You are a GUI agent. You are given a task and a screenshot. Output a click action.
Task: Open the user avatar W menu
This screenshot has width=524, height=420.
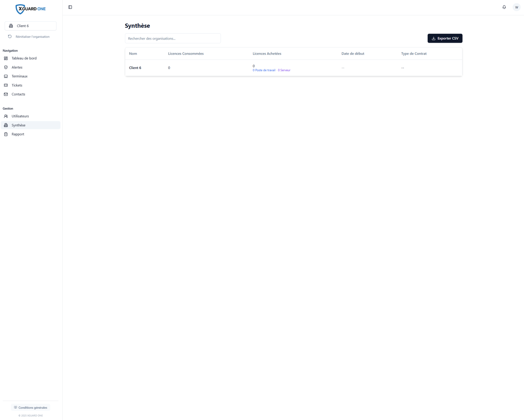(516, 7)
